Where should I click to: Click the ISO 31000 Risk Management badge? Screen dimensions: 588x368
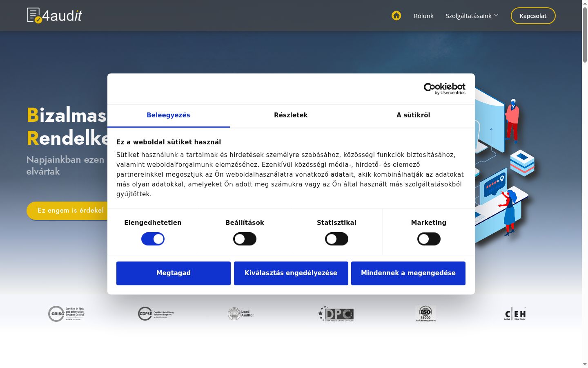[x=425, y=314]
